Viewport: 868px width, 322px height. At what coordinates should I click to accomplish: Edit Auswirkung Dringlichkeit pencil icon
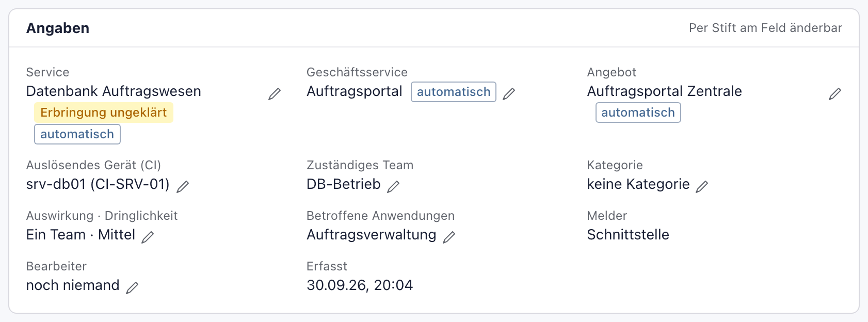(148, 237)
